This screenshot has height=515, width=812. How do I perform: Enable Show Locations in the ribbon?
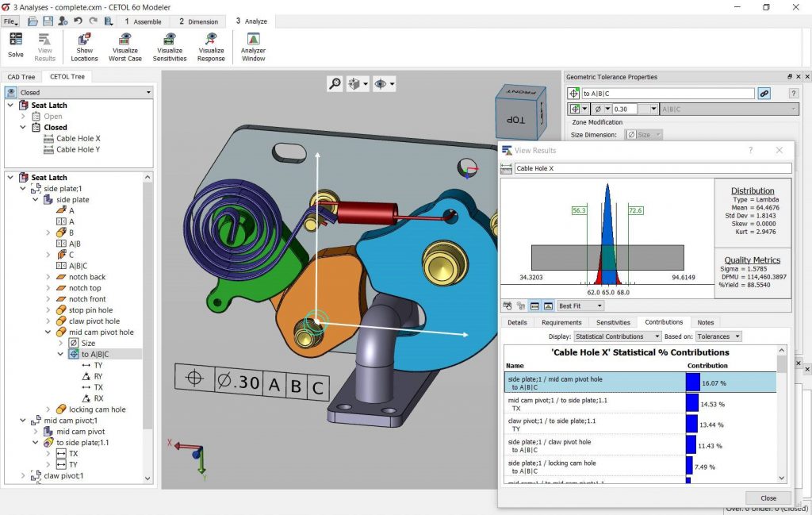pyautogui.click(x=84, y=46)
